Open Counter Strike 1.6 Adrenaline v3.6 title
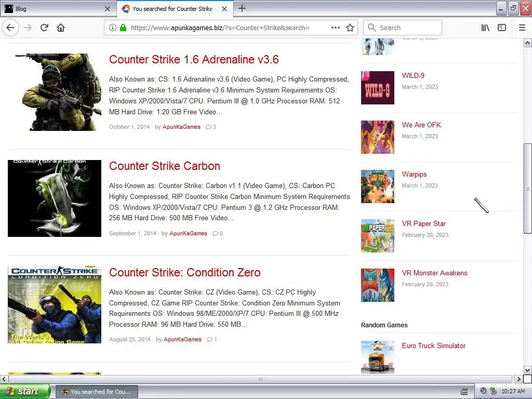The image size is (532, 399). tap(194, 59)
